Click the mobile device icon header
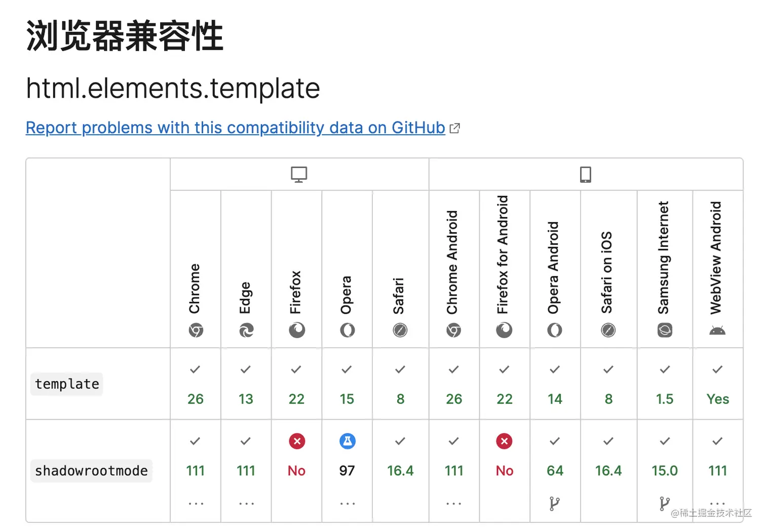This screenshot has height=532, width=766. pyautogui.click(x=586, y=175)
